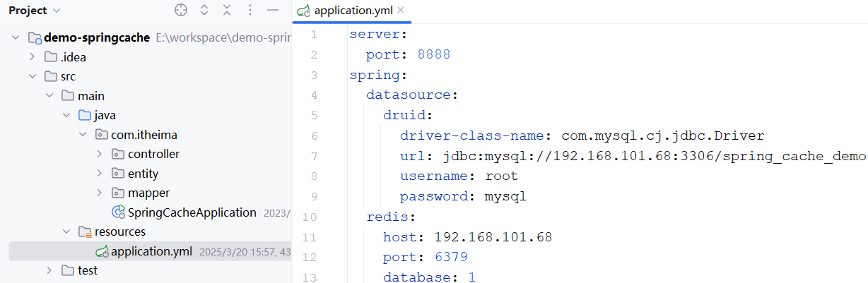Expand the entity package
This screenshot has width=868, height=283.
tap(100, 174)
